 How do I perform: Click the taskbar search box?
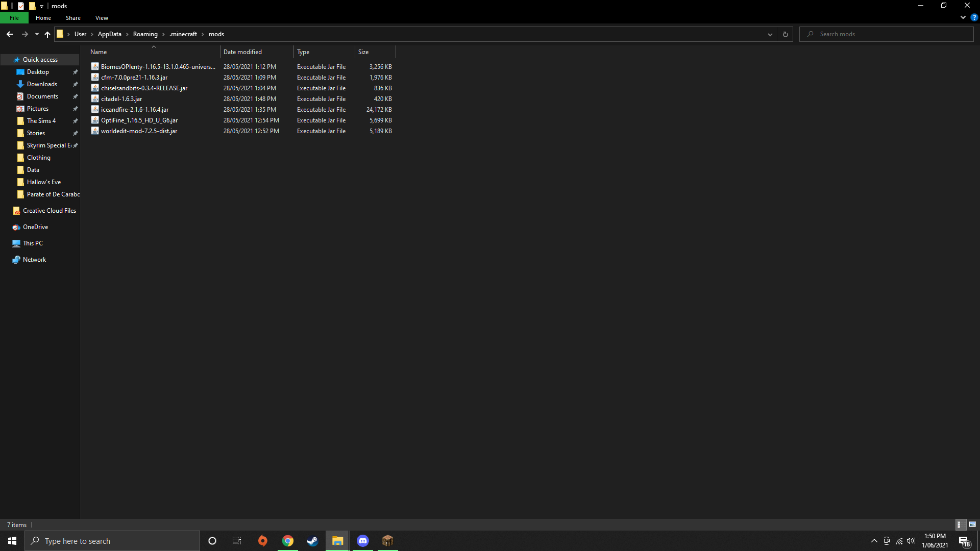coord(112,541)
